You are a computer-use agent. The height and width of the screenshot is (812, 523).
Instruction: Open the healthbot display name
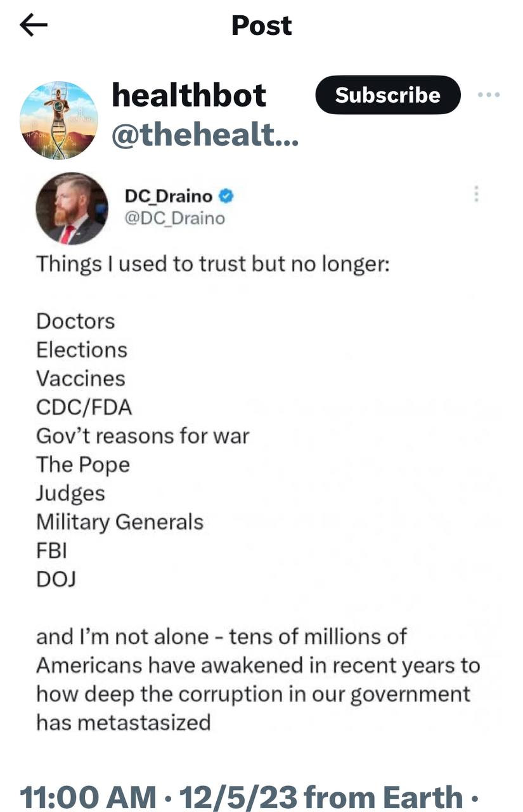point(189,95)
